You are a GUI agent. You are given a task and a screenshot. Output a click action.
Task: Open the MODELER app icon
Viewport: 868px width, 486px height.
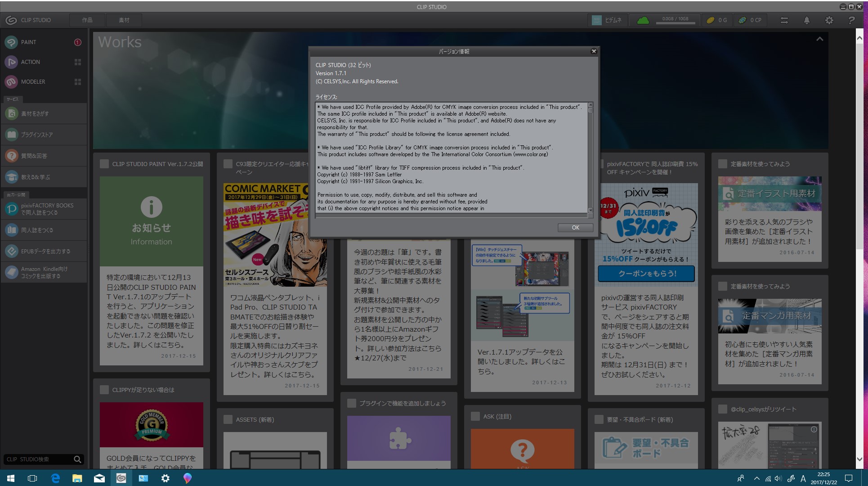pyautogui.click(x=11, y=82)
